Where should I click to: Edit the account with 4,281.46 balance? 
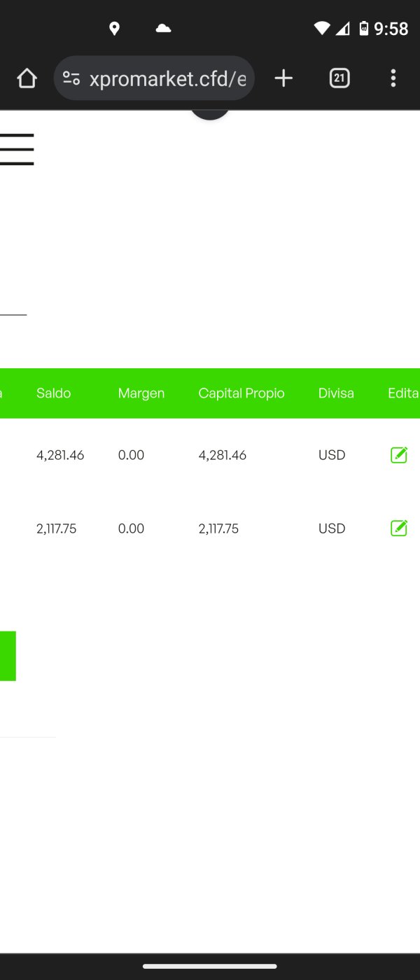tap(399, 455)
